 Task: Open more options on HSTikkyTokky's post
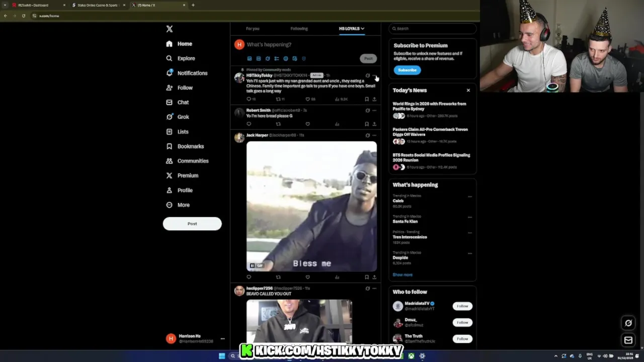click(374, 75)
